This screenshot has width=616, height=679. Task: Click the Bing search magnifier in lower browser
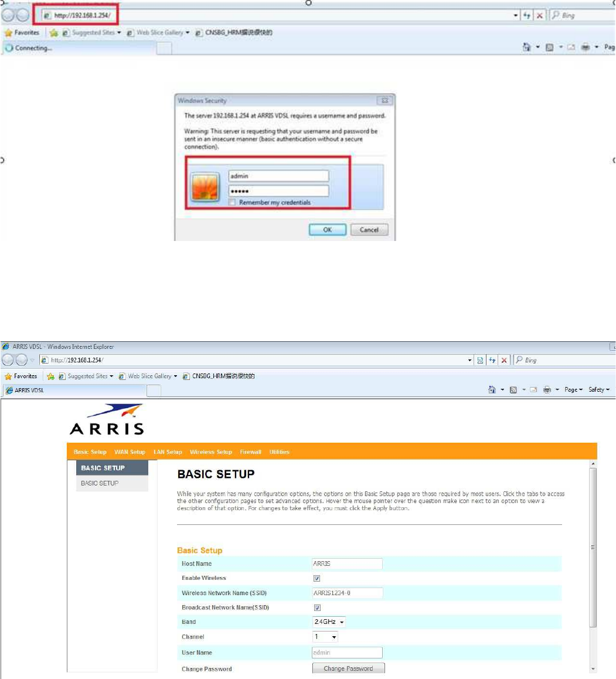[x=519, y=360]
